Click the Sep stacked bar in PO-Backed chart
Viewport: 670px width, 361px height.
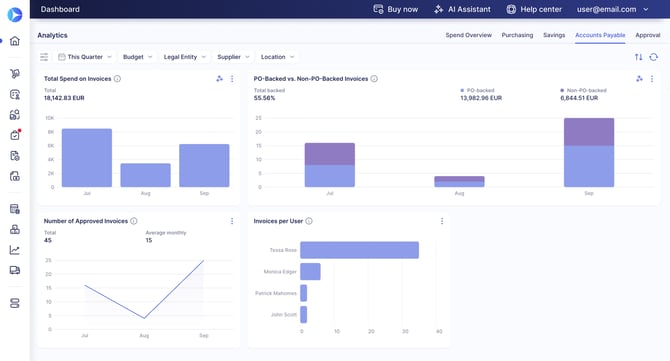point(589,153)
